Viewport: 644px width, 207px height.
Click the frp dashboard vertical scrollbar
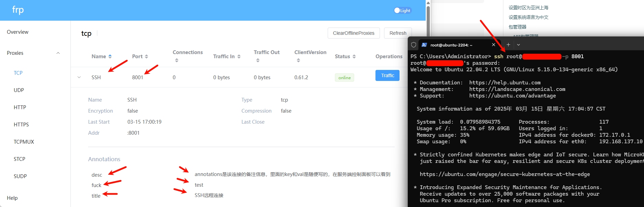click(428, 21)
